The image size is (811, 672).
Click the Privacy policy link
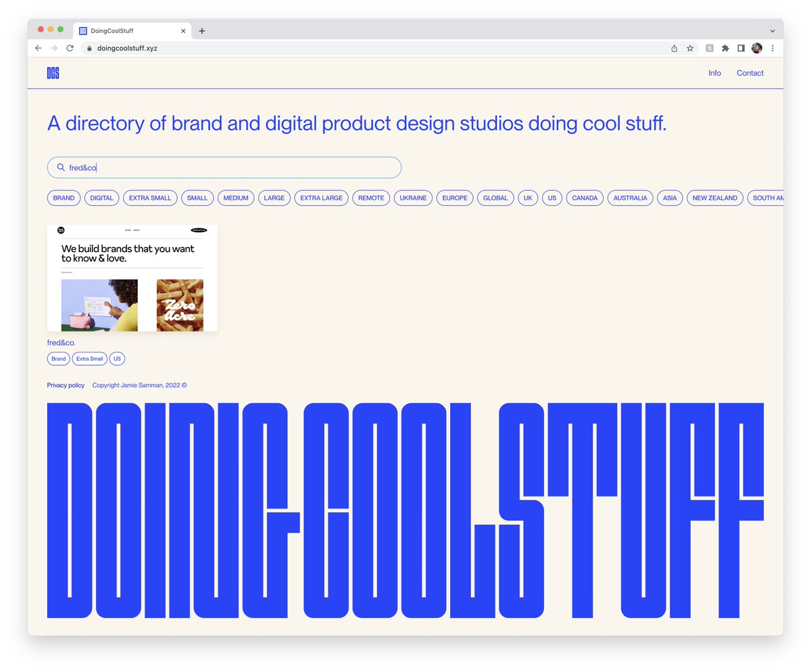pos(65,385)
